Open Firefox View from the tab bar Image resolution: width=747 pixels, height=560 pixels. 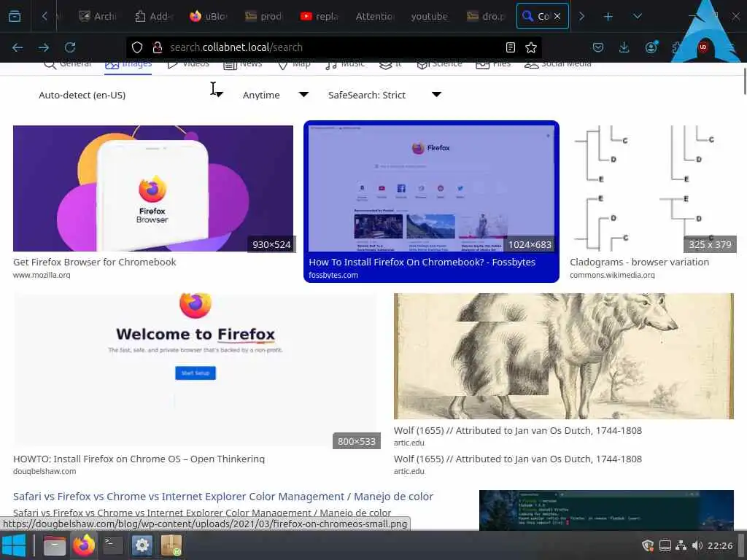(15, 16)
